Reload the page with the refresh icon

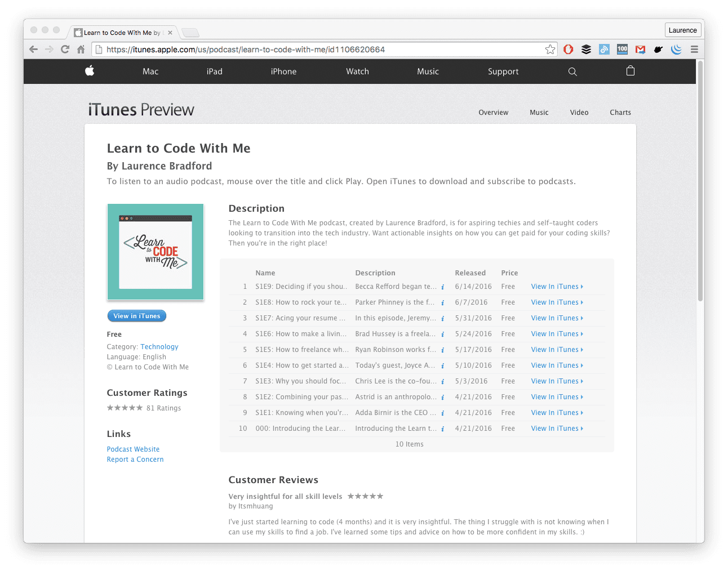point(65,50)
